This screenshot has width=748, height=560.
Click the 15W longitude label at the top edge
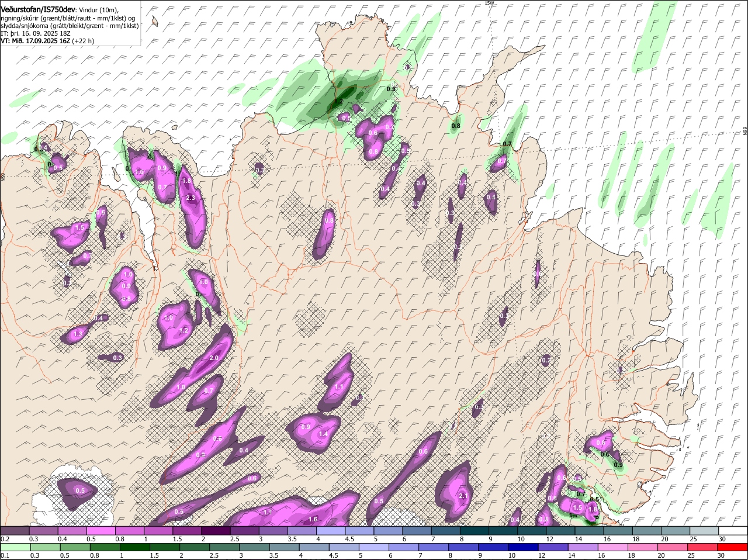click(x=489, y=3)
